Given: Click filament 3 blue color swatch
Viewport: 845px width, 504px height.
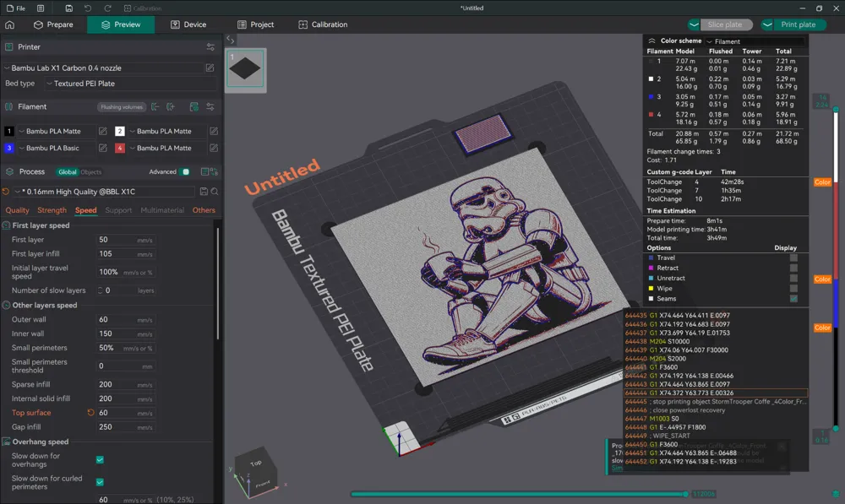Looking at the screenshot, I should (x=9, y=148).
